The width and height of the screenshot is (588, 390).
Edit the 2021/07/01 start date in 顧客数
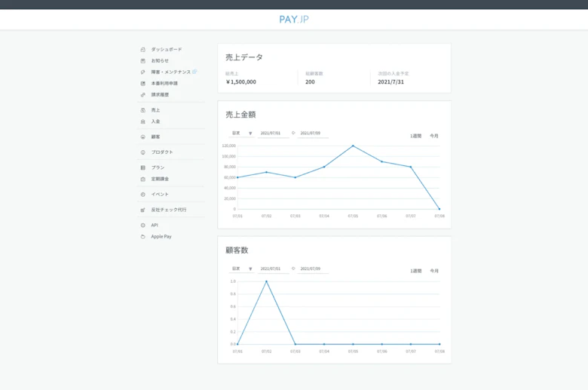(274, 269)
